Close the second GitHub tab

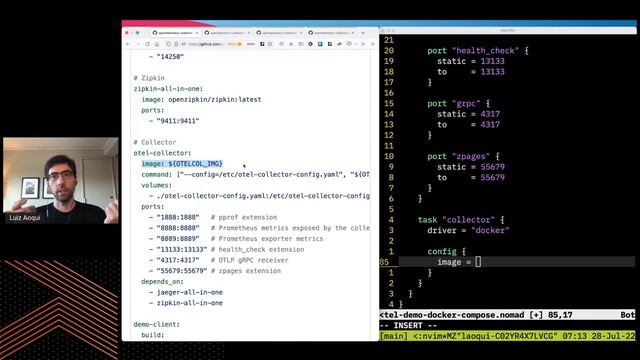tap(249, 33)
